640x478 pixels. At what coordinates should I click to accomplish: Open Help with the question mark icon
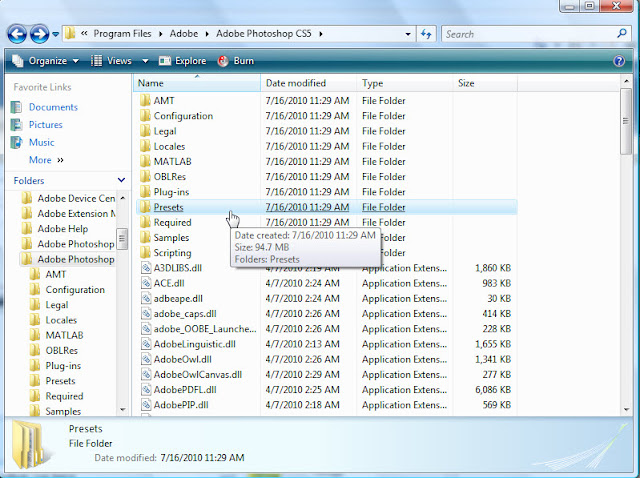[x=619, y=61]
